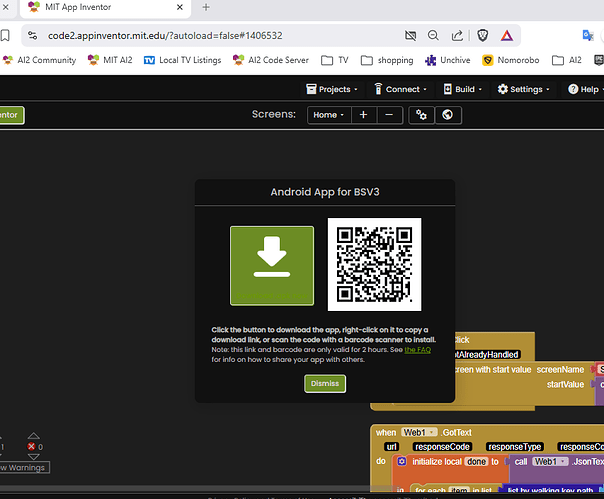Open Local TV Listings bookmark
This screenshot has width=604, height=499.
click(183, 60)
